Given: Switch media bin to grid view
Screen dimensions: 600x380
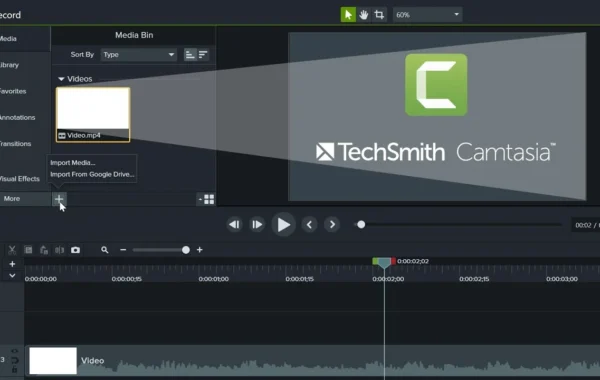Looking at the screenshot, I should pyautogui.click(x=209, y=199).
